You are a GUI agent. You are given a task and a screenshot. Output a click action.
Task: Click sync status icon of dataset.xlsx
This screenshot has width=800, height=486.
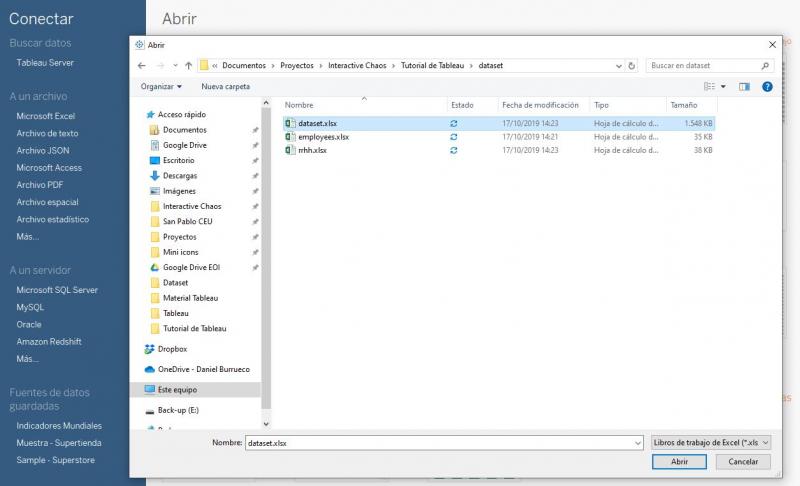pos(454,123)
